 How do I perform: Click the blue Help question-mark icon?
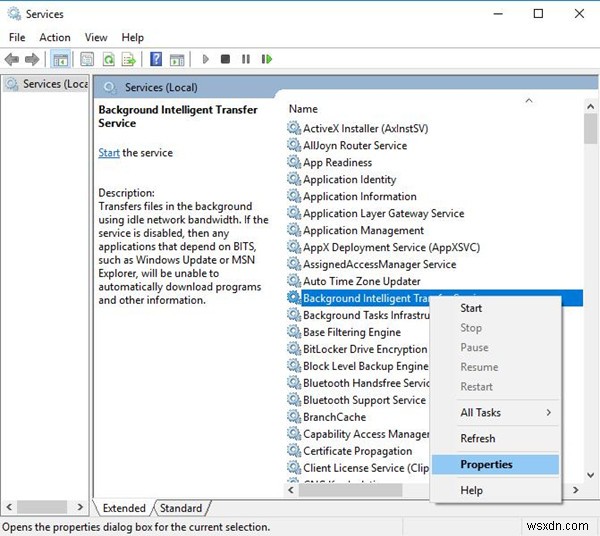(x=156, y=59)
